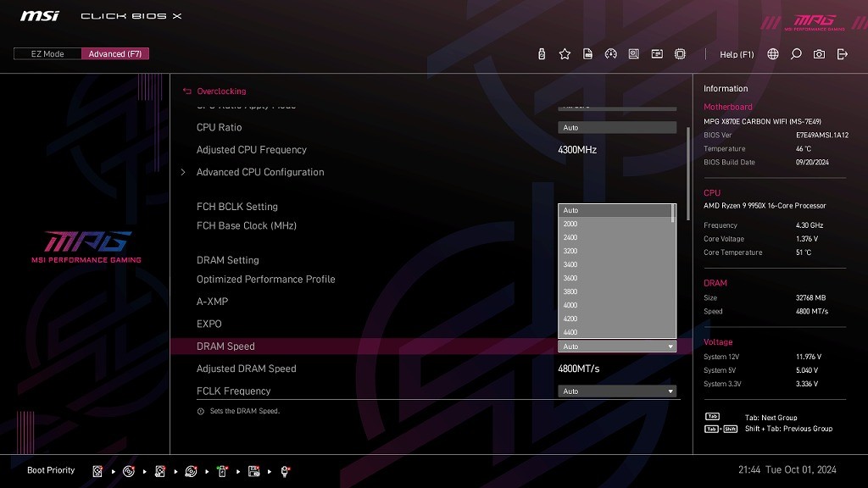Choose 3600 from DRAM speed list
This screenshot has height=488, width=868.
[570, 278]
